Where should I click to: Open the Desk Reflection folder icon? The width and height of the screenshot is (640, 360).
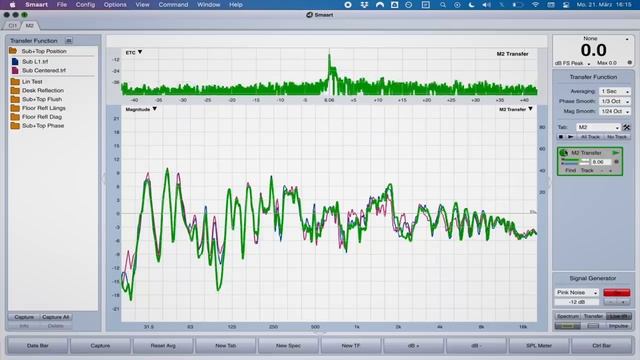pos(15,90)
